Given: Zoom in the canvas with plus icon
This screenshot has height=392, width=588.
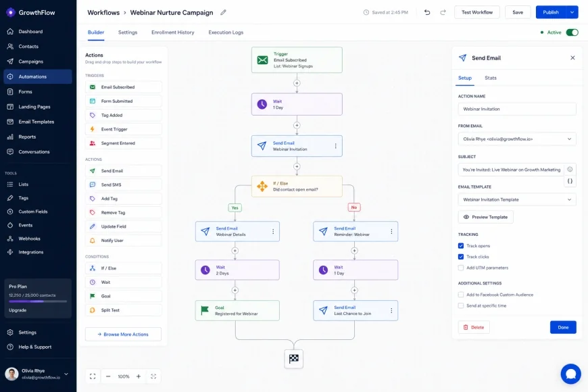Looking at the screenshot, I should coord(139,376).
